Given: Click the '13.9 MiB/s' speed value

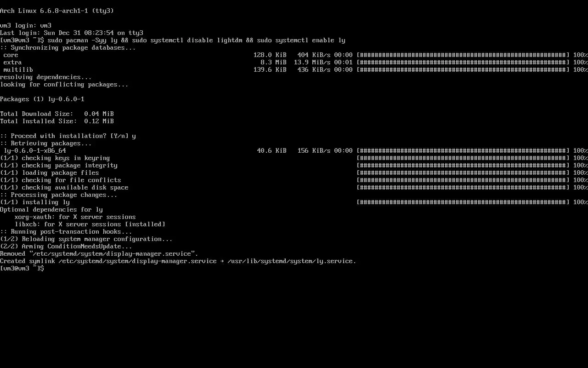Looking at the screenshot, I should 312,62.
